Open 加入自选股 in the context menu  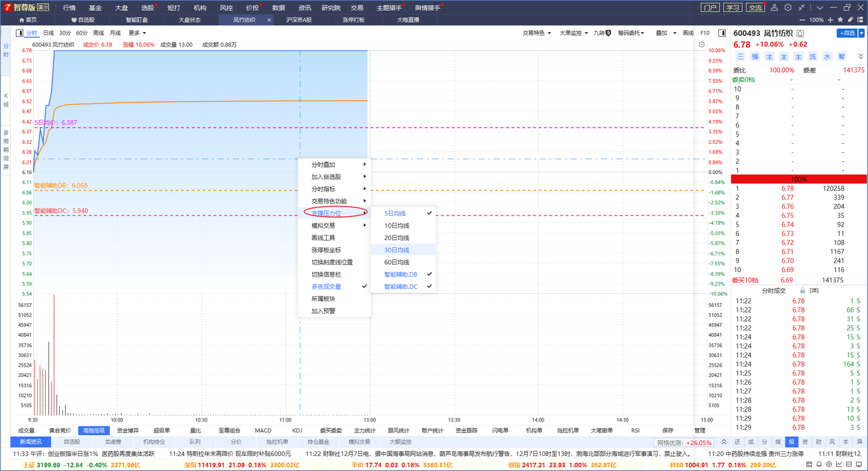coord(335,177)
